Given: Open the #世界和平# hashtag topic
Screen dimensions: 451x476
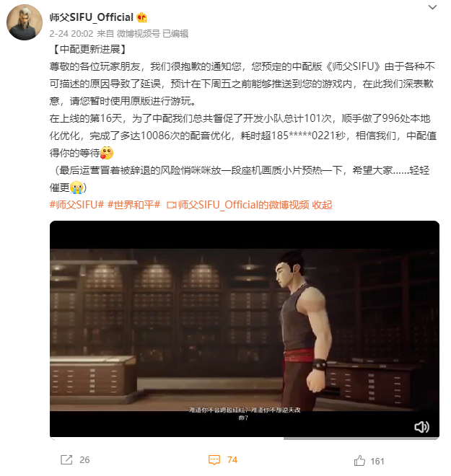Looking at the screenshot, I should (x=134, y=205).
